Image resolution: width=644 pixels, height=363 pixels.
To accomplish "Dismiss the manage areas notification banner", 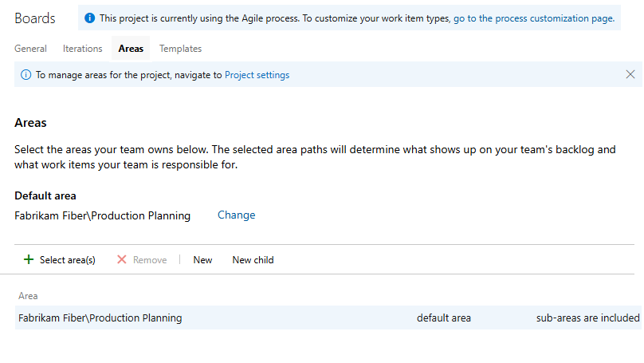I will point(630,74).
